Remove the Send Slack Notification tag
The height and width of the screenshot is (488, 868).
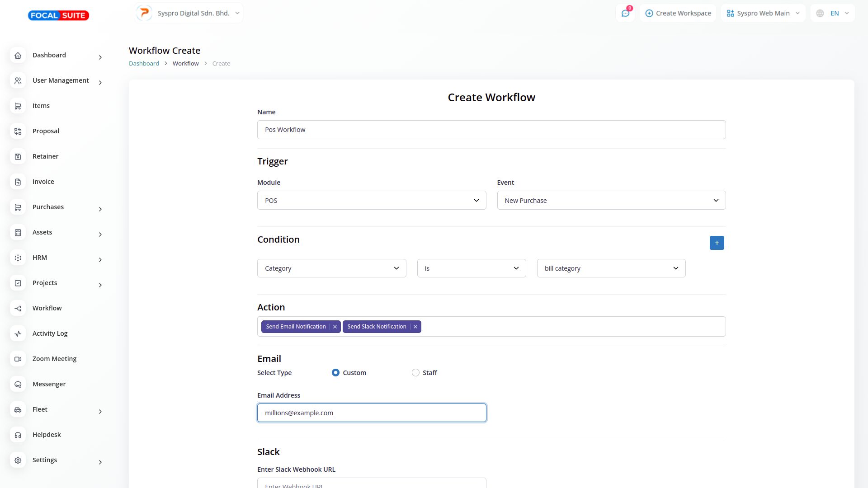(415, 327)
